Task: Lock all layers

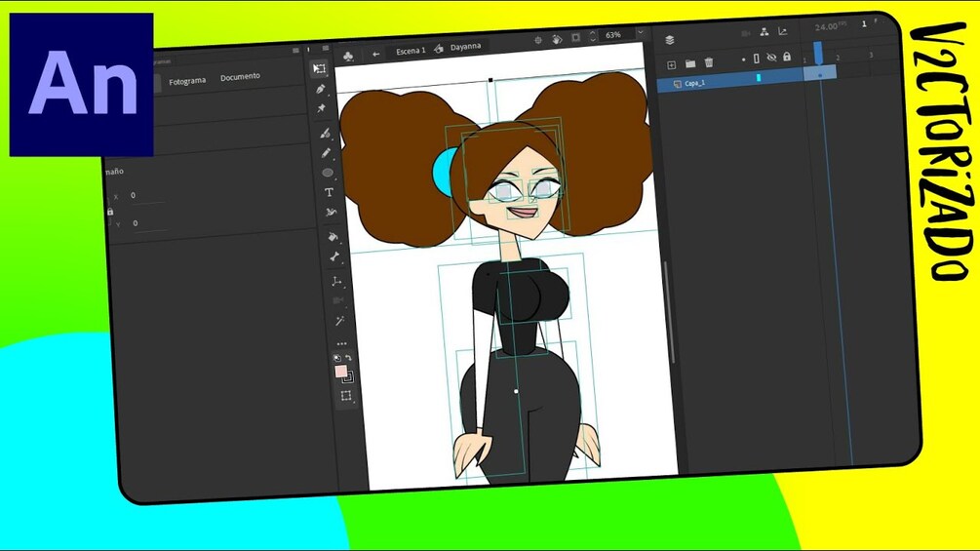Action: click(787, 57)
